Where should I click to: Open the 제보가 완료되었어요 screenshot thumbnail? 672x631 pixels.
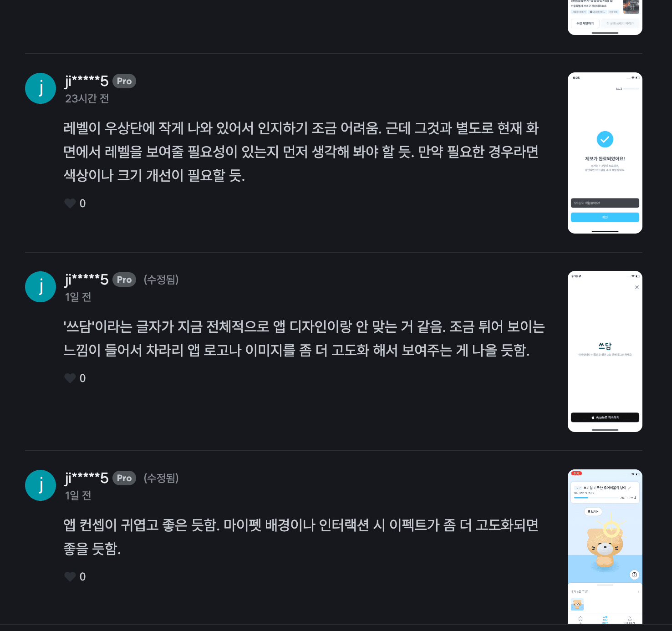pos(605,153)
